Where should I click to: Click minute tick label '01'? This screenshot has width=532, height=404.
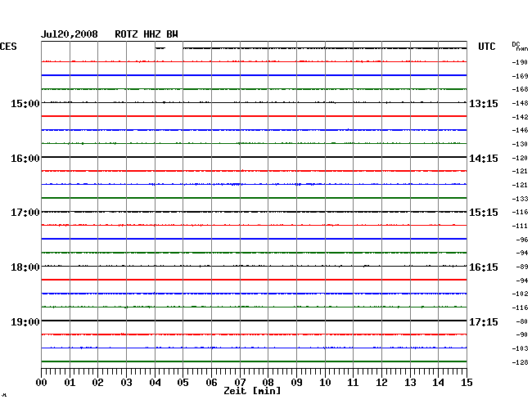click(70, 383)
